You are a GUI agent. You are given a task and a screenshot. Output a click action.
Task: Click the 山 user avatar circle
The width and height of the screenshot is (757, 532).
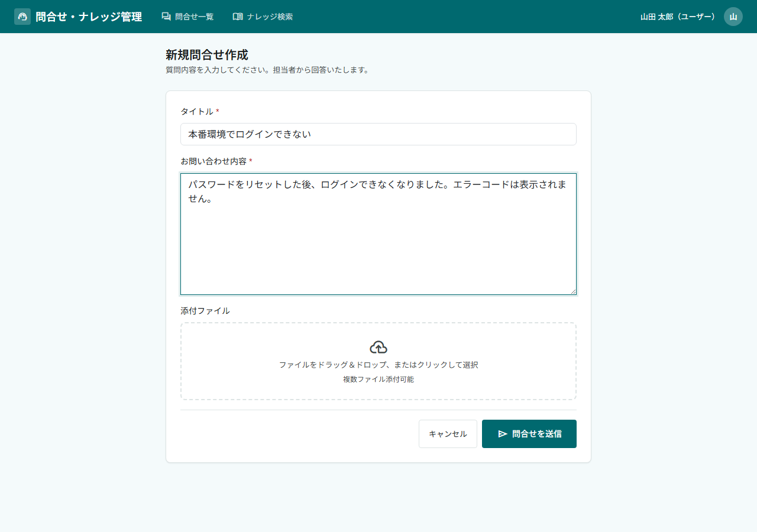[x=733, y=17]
